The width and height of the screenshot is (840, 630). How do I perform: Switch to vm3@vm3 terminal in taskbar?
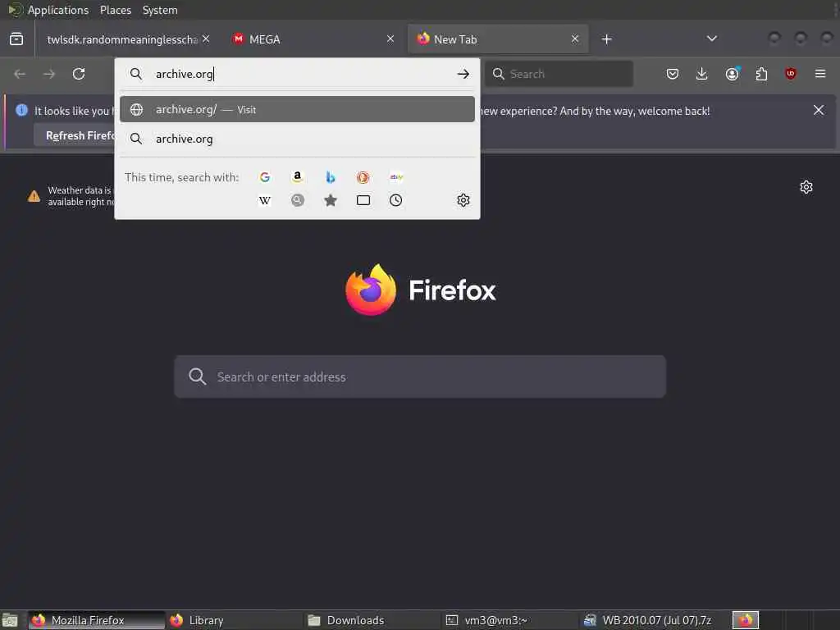510,620
